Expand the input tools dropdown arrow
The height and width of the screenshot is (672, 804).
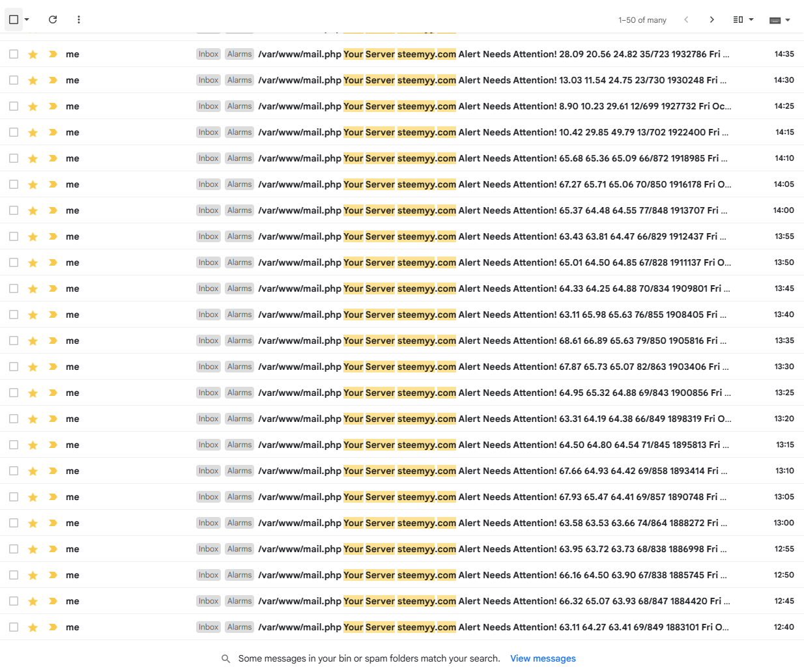pos(788,20)
